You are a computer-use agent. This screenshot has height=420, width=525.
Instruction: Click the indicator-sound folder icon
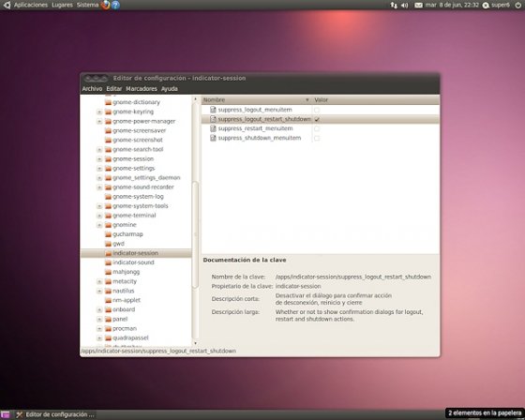[x=108, y=262]
